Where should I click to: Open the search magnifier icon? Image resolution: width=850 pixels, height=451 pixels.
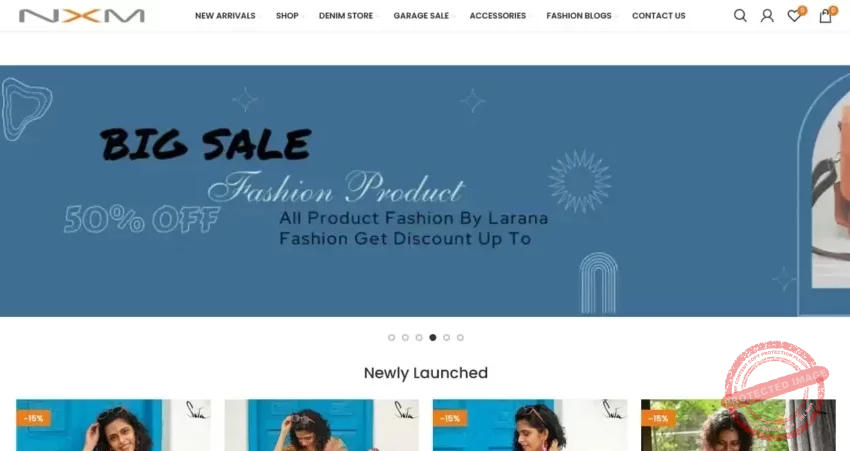(740, 16)
